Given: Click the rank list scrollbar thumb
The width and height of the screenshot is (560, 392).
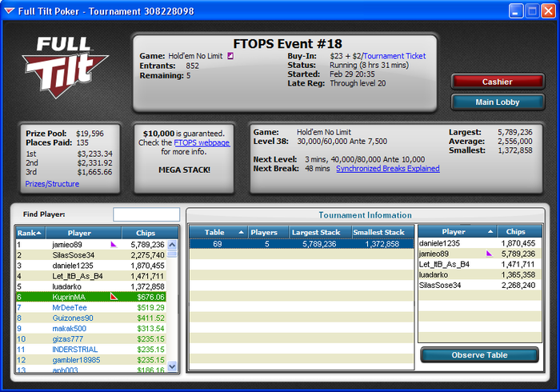Looking at the screenshot, I should pyautogui.click(x=172, y=254).
